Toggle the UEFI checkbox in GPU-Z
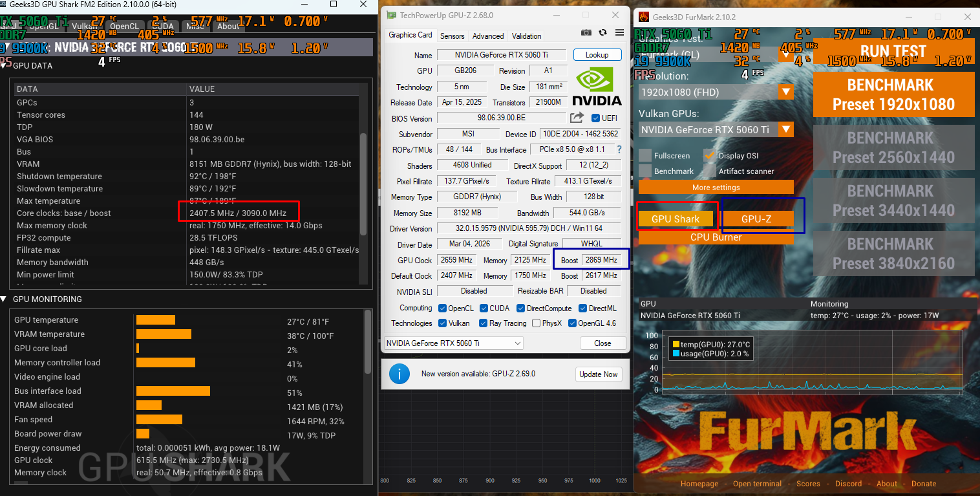Viewport: 980px width, 496px height. click(595, 118)
